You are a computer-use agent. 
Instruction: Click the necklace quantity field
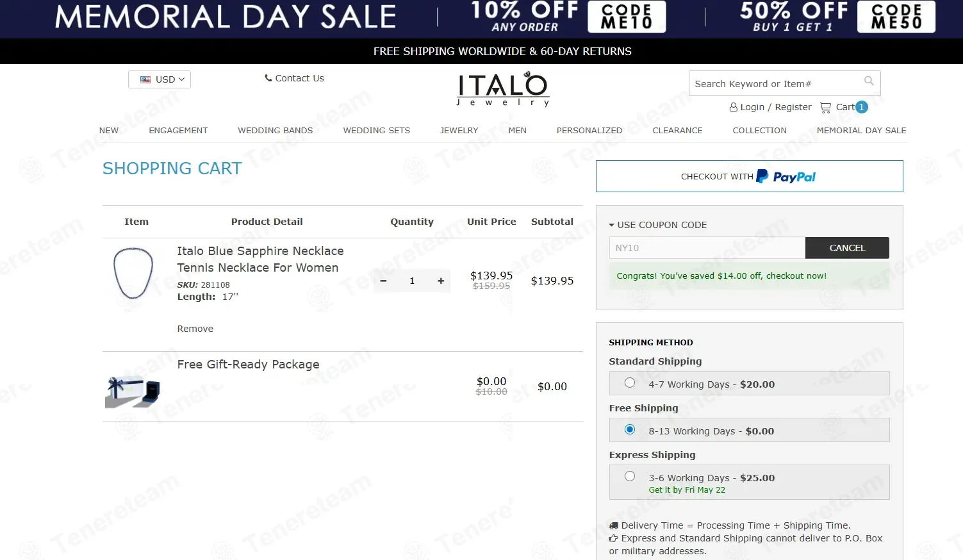412,281
